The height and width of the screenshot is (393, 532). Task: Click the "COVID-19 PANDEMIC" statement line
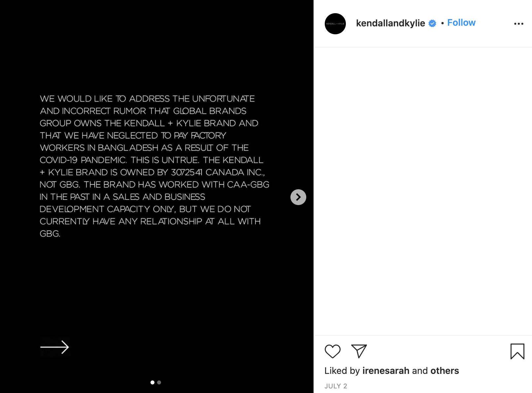click(x=151, y=160)
